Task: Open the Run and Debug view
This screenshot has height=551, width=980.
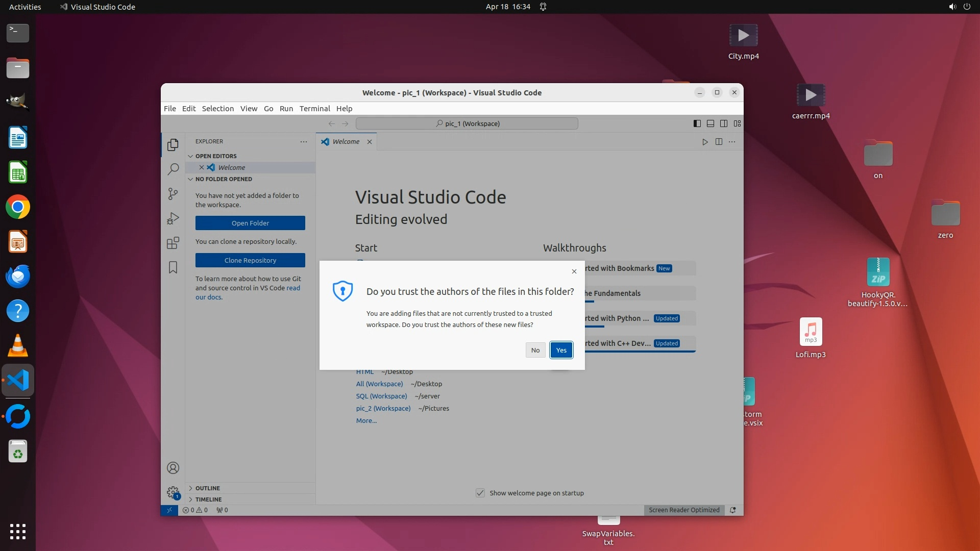Action: (173, 218)
